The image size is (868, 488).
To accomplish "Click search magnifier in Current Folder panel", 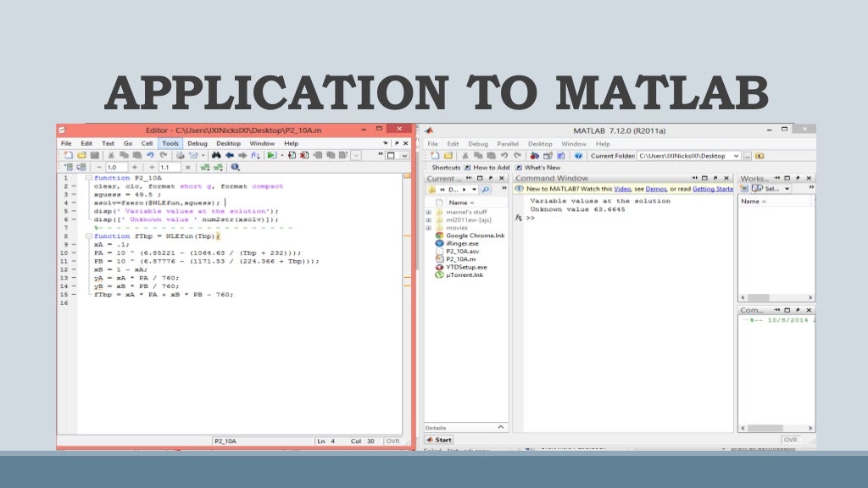I will coord(486,189).
